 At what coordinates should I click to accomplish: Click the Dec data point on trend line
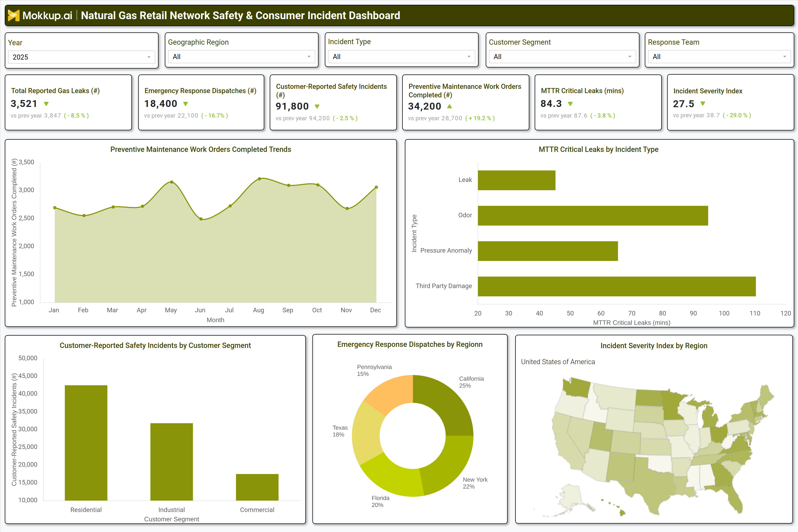click(x=376, y=187)
